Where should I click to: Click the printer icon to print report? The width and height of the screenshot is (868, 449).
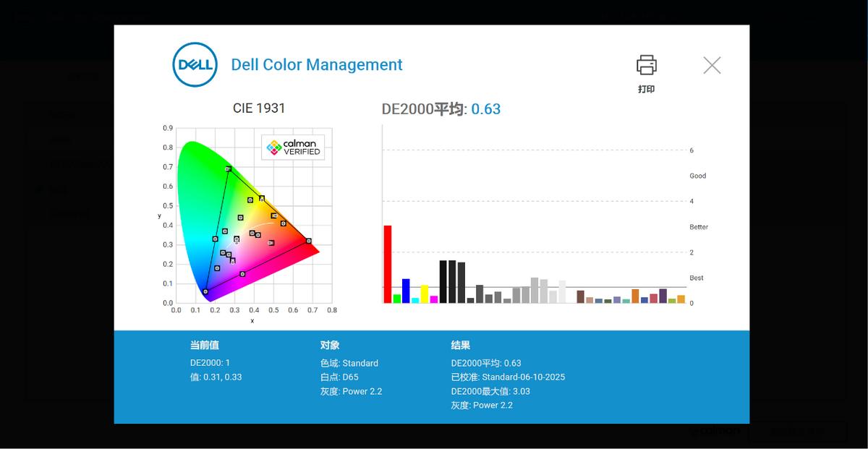click(647, 65)
